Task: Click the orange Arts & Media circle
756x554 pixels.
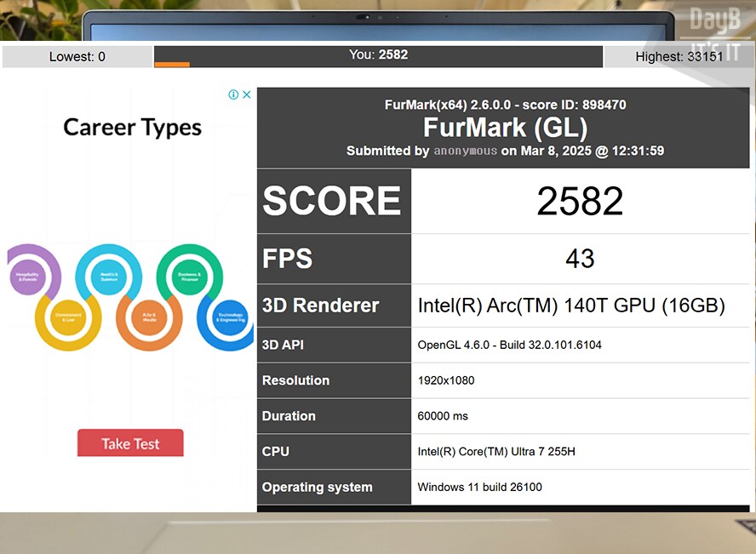Action: (x=148, y=317)
